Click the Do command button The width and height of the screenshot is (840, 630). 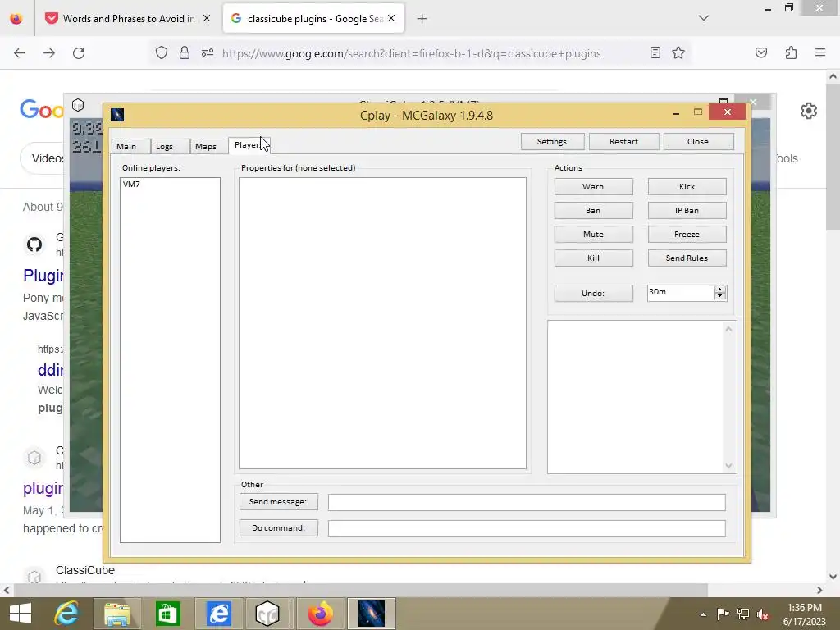(x=279, y=528)
